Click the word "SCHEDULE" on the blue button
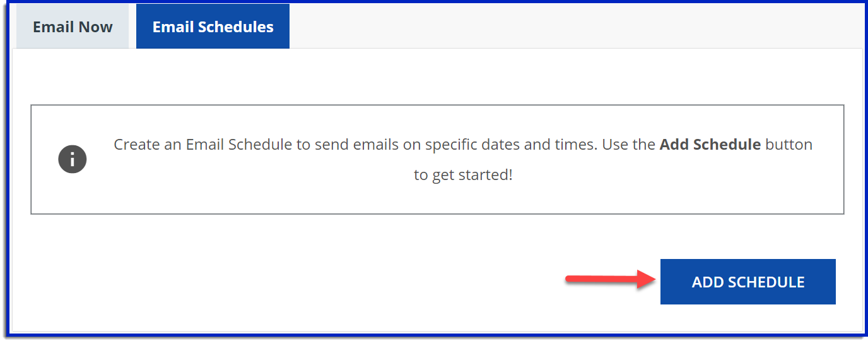868x343 pixels. click(x=766, y=282)
